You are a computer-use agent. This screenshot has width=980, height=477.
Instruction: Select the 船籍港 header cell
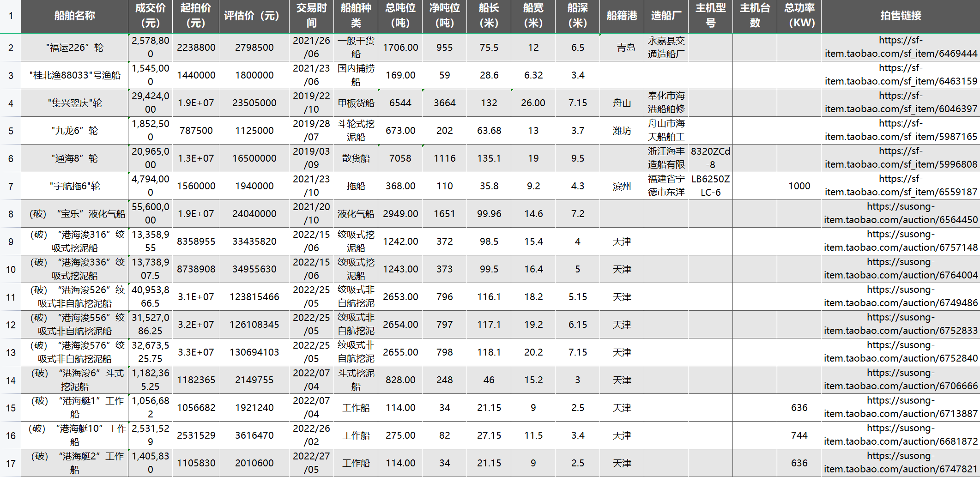tap(622, 16)
